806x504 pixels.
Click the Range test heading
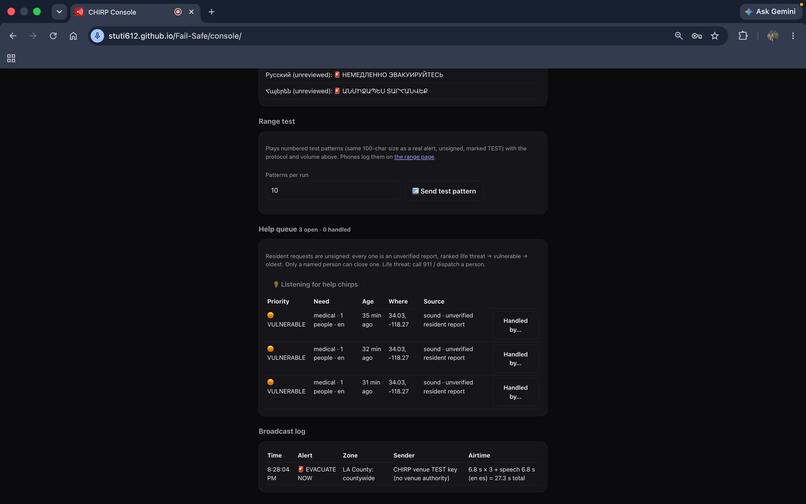tap(277, 121)
